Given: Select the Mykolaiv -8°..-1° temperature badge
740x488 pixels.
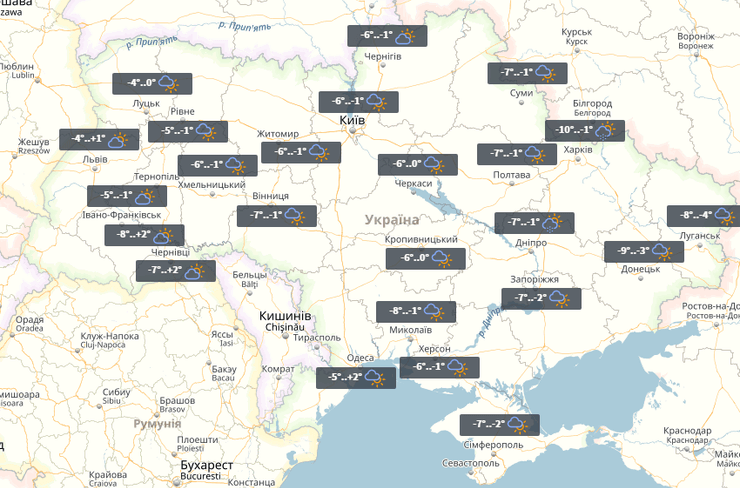Looking at the screenshot, I should coord(415,311).
